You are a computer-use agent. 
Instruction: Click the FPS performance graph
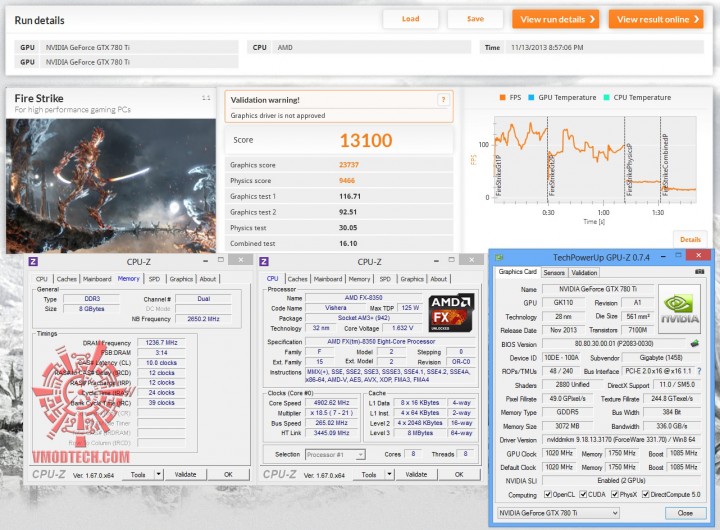click(x=595, y=159)
